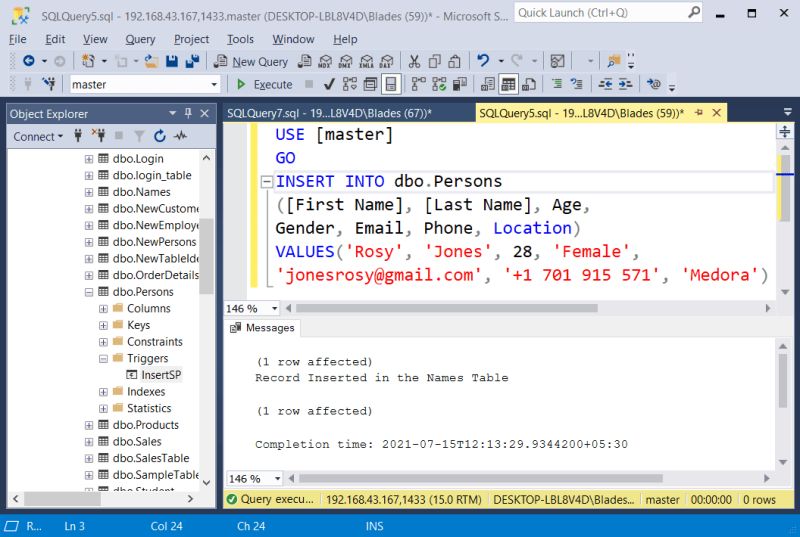Click the Execute button
Viewport: 800px width, 537px height.
click(265, 84)
